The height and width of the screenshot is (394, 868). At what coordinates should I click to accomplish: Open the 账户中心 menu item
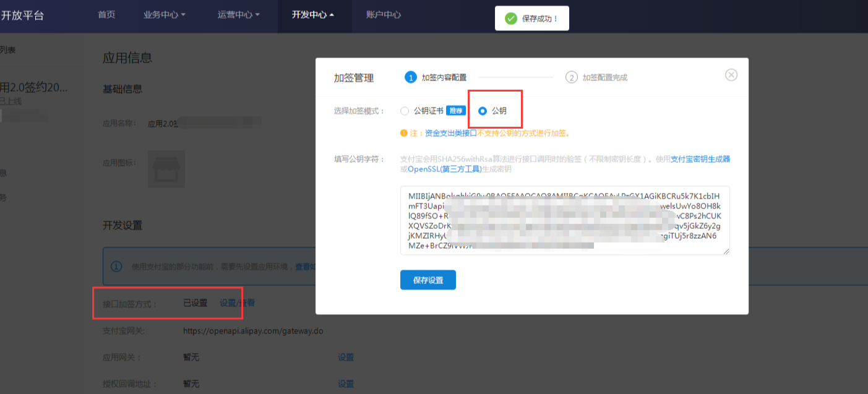[x=383, y=15]
